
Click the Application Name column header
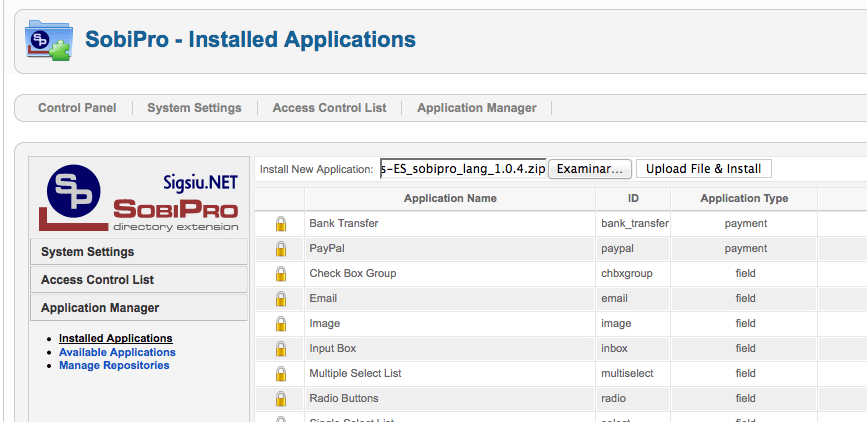coord(450,199)
